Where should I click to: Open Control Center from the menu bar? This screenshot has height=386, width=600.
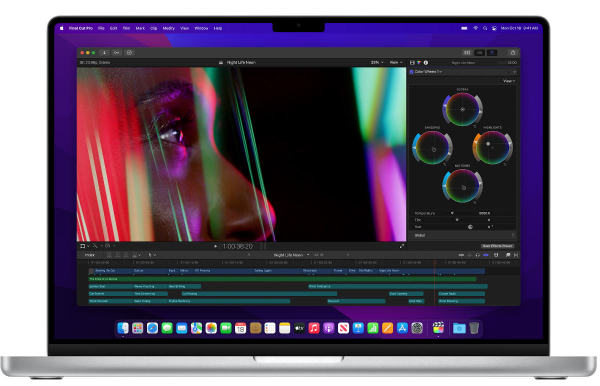(x=494, y=28)
